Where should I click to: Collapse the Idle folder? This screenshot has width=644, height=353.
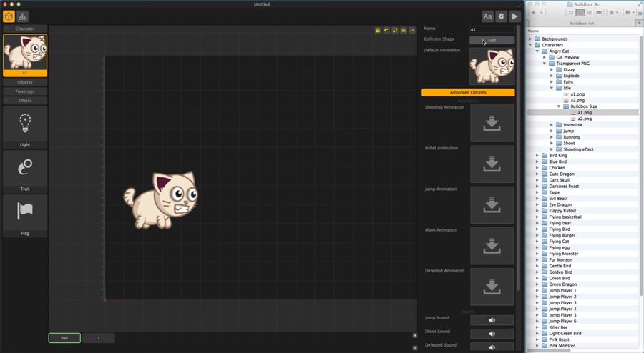[552, 88]
